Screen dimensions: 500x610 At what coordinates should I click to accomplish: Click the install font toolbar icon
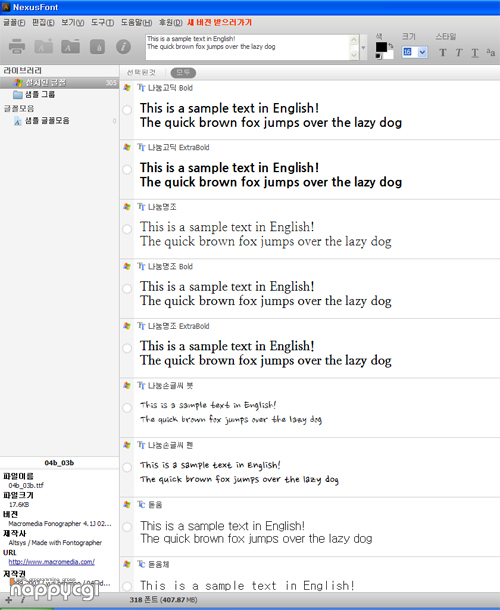97,47
